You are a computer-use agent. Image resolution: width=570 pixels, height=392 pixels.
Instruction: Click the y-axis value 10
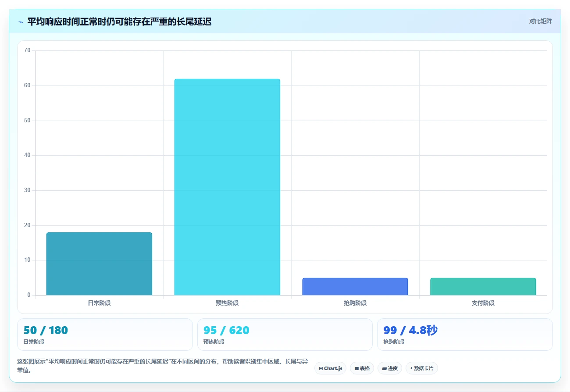pyautogui.click(x=27, y=260)
